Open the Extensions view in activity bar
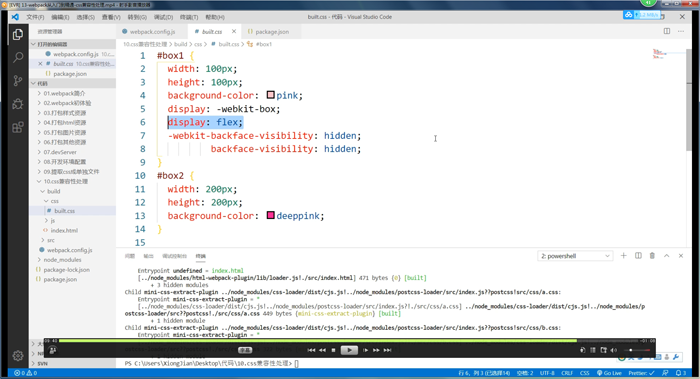 tap(18, 128)
